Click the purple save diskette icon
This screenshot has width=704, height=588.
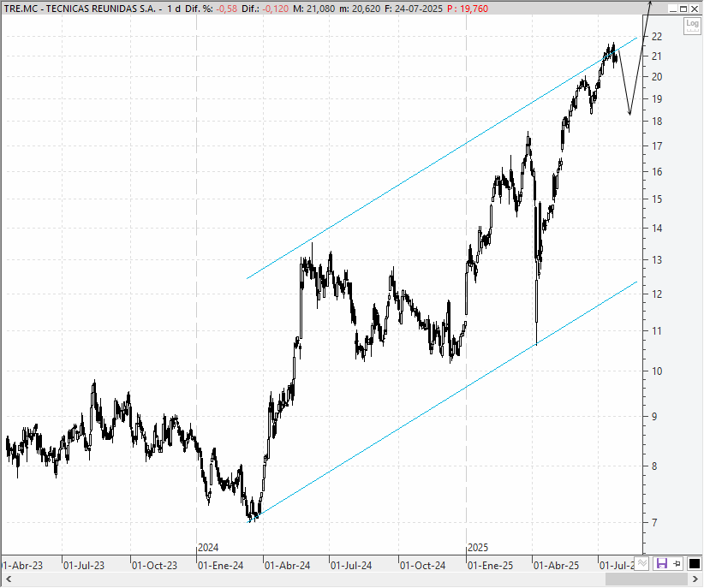point(662,563)
